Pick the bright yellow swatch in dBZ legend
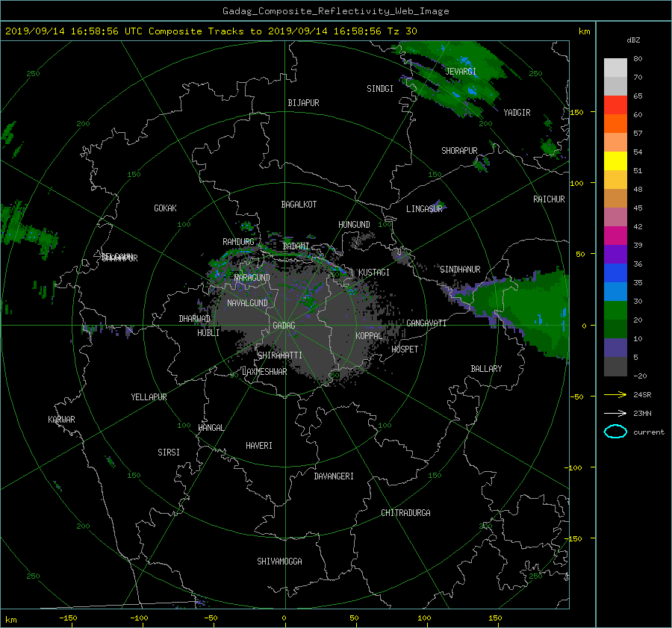Screen dimensions: 672x628 [x=615, y=161]
